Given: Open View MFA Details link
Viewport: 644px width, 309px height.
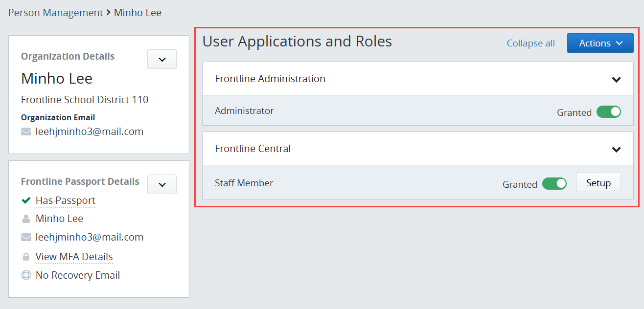Looking at the screenshot, I should [x=74, y=257].
